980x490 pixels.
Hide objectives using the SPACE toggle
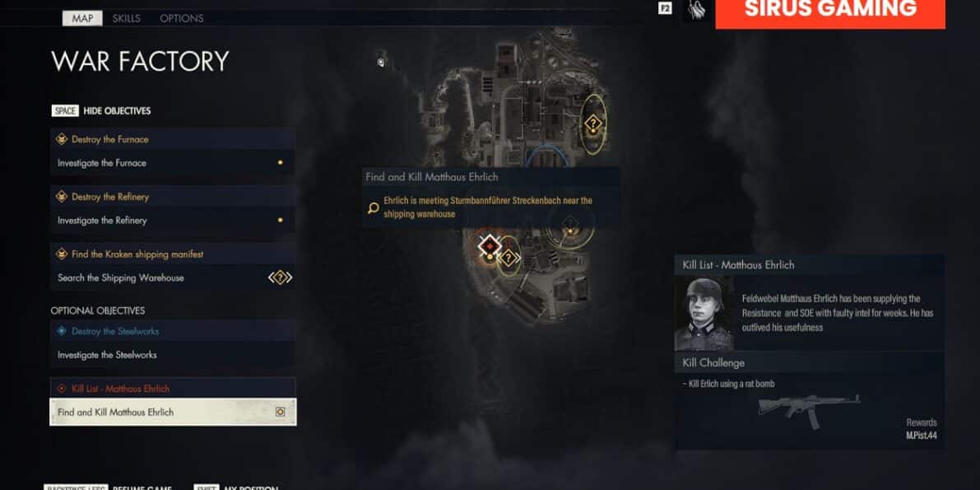[x=101, y=111]
